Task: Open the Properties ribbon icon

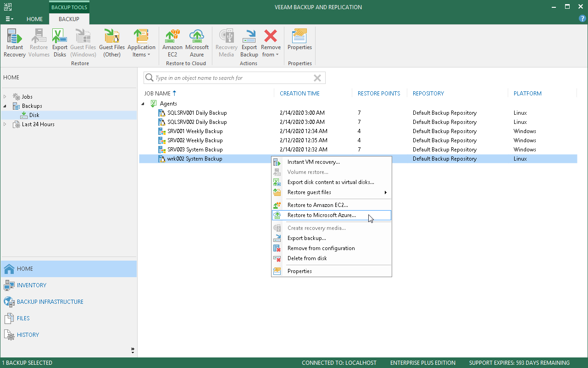Action: click(300, 40)
